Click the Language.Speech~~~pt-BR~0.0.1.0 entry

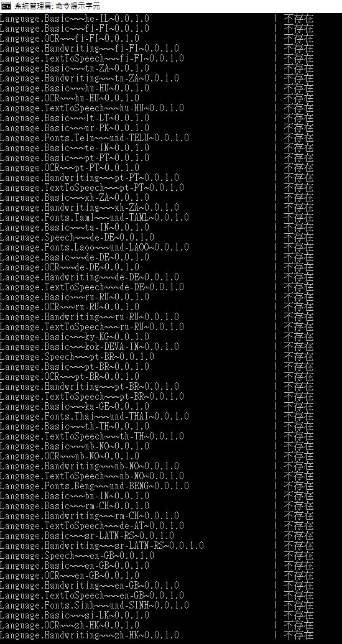(77, 357)
